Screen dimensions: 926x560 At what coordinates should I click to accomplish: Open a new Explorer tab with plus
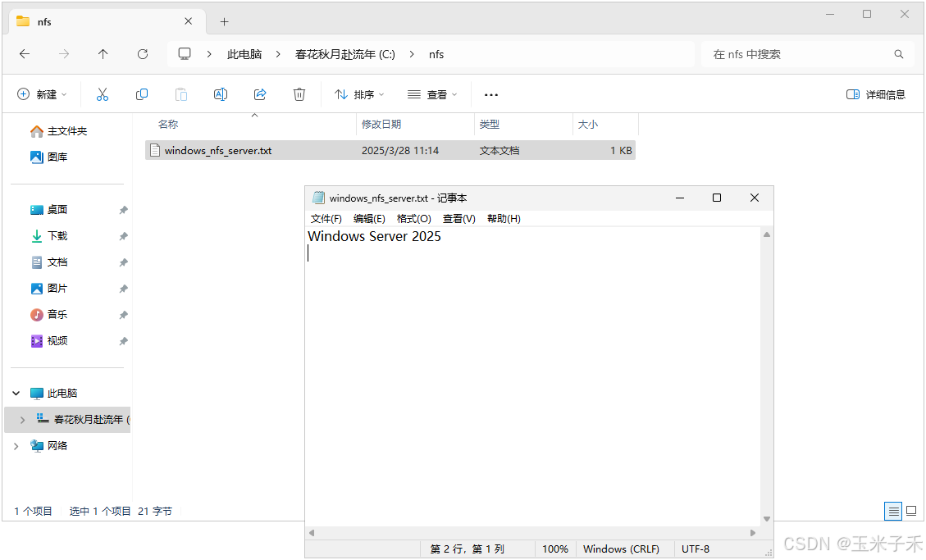225,22
